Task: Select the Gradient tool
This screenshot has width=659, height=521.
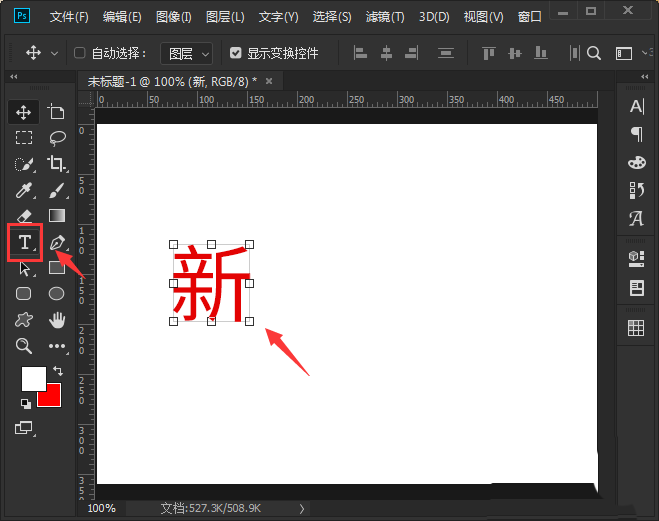Action: click(x=56, y=216)
